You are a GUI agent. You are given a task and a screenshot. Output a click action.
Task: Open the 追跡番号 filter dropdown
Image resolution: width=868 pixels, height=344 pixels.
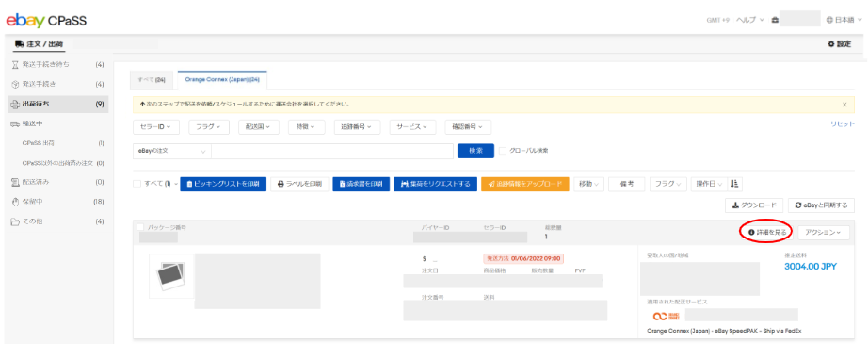point(357,127)
